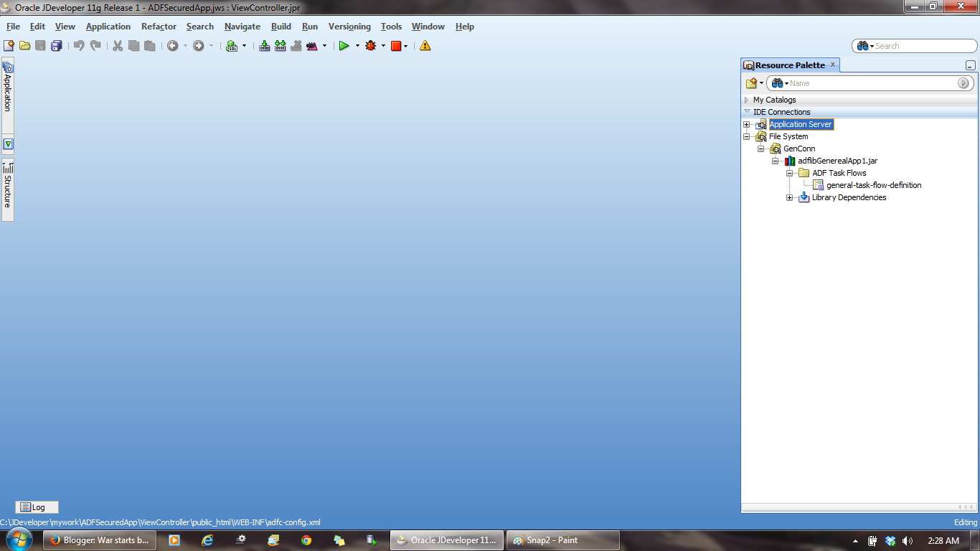
Task: Select general-task-flow-definition in the tree
Action: (x=874, y=185)
